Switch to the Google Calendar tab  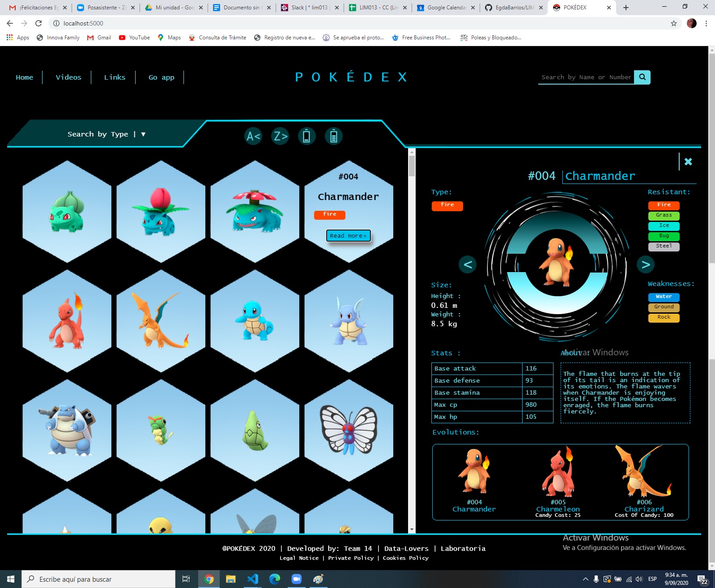pos(446,8)
